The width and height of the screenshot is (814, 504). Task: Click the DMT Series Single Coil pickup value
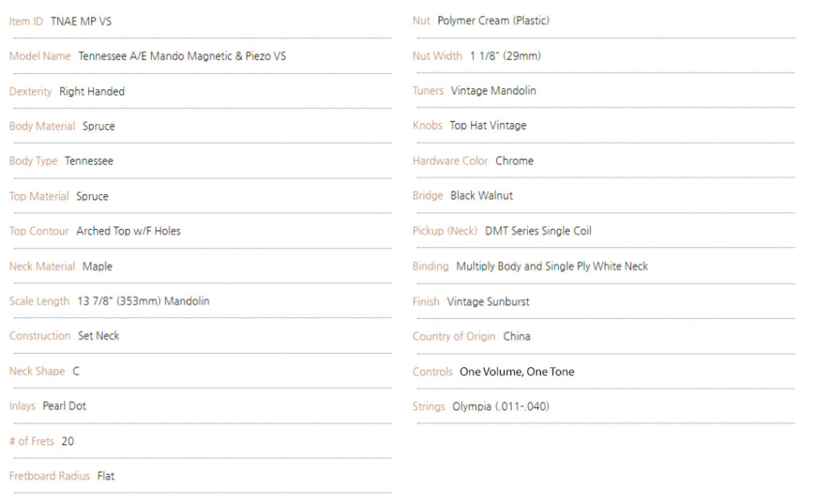pos(538,231)
